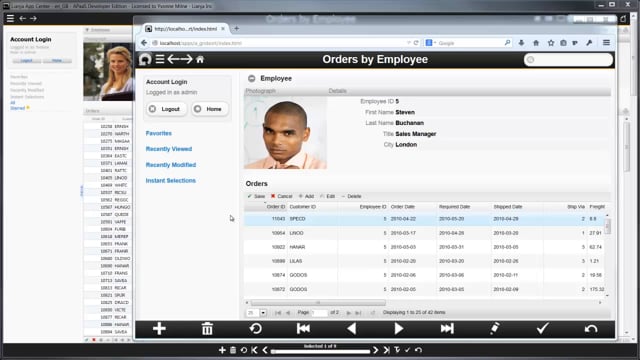Screen dimensions: 640x360
Task: Go to previous record in web app bottom bar
Action: point(351,329)
